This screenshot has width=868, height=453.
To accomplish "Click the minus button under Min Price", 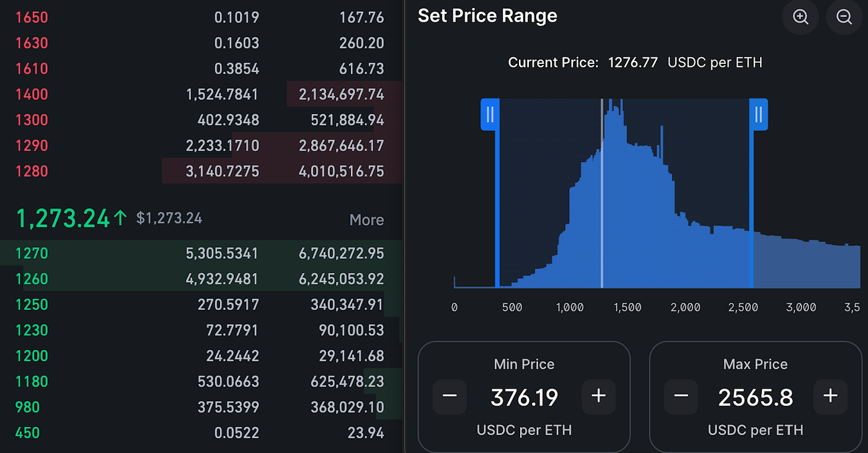I will pyautogui.click(x=449, y=397).
